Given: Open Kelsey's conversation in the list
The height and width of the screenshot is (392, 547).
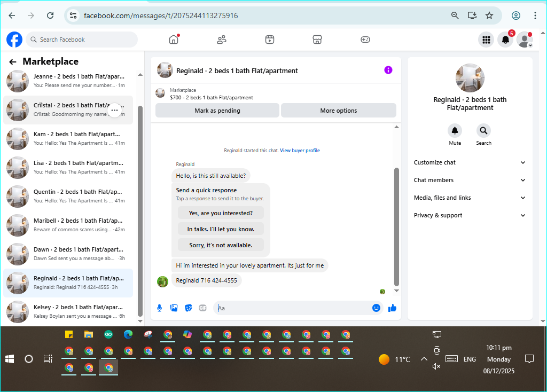Looking at the screenshot, I should [x=68, y=312].
